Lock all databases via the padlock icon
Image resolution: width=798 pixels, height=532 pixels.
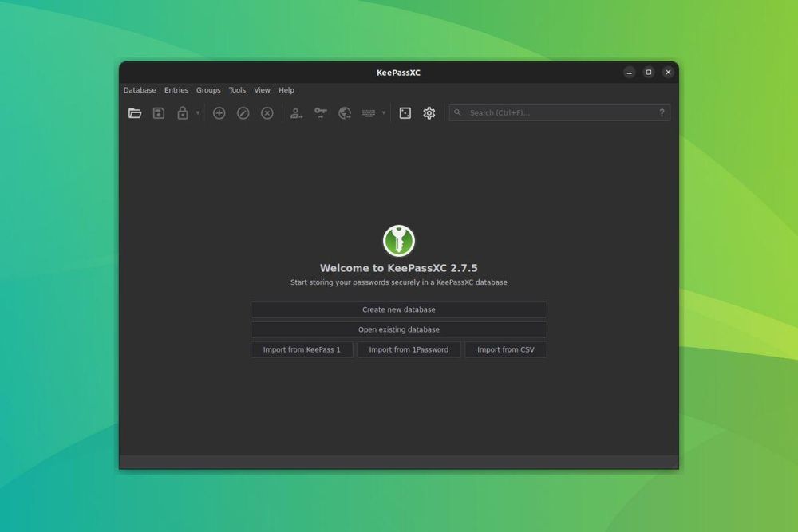182,112
